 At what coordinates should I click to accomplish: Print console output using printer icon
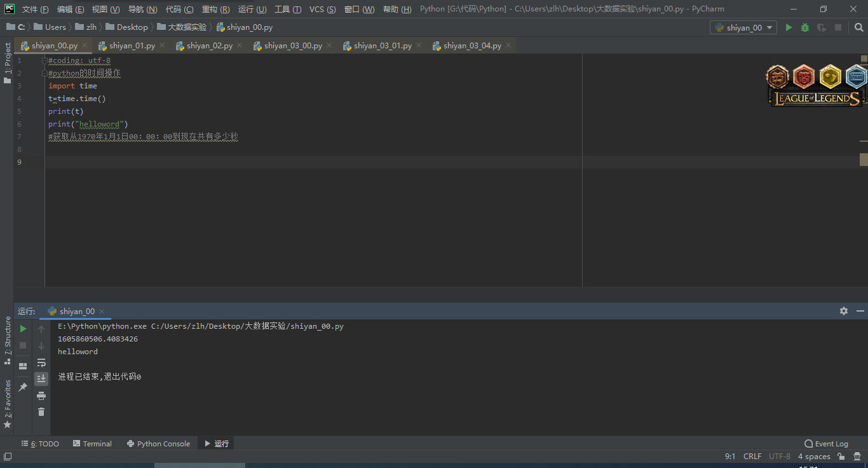click(x=41, y=396)
